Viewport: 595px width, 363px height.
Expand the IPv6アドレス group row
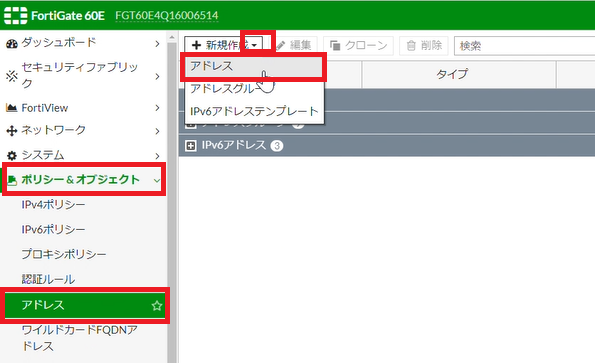coord(190,146)
